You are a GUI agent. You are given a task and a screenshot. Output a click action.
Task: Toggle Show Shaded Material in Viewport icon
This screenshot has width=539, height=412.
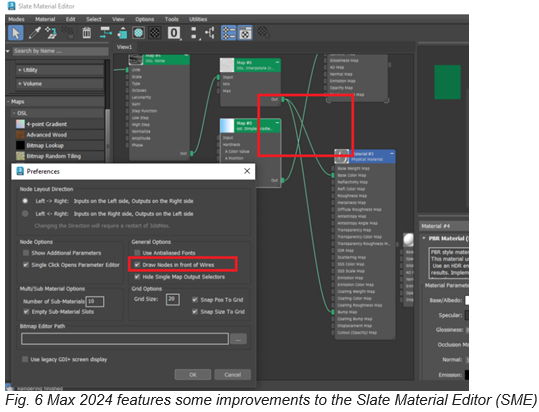click(138, 33)
